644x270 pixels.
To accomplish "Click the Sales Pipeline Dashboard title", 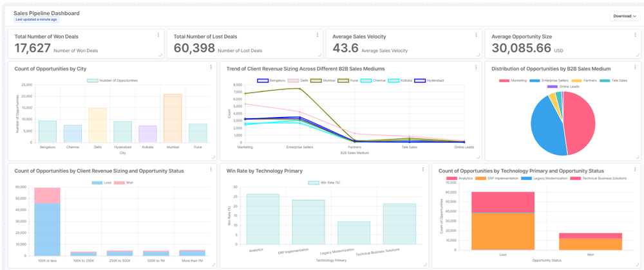I will [x=46, y=13].
